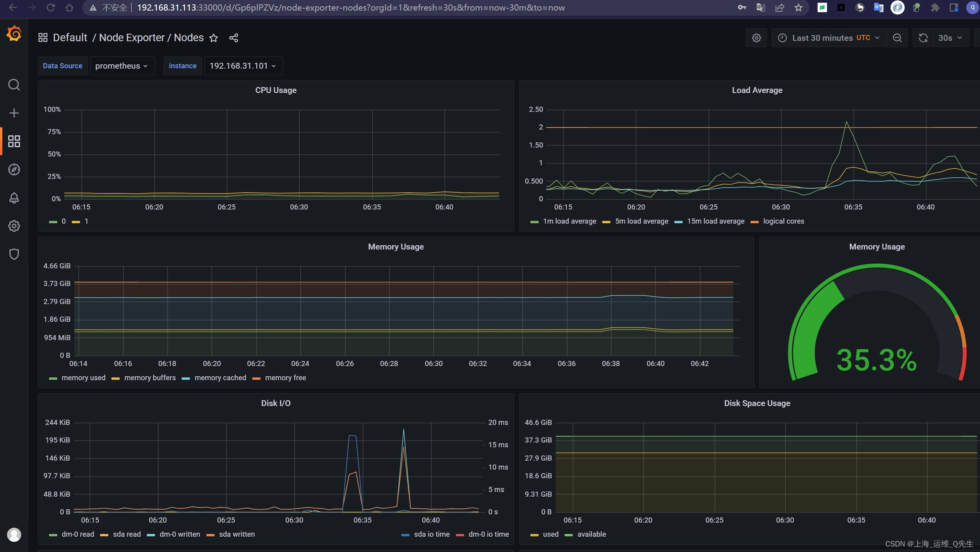Open the Memory Usage graph panel title
This screenshot has width=980, height=552.
(396, 247)
